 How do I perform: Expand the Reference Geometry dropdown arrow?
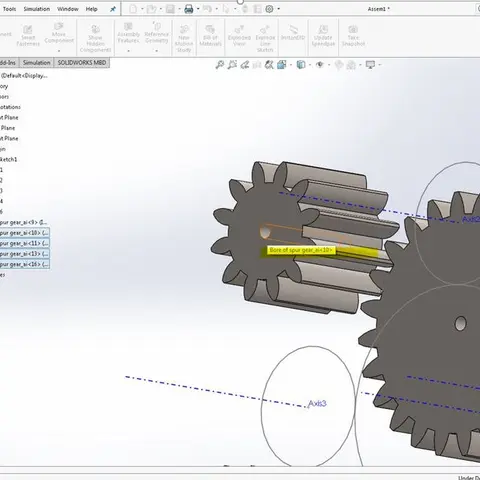click(x=157, y=51)
